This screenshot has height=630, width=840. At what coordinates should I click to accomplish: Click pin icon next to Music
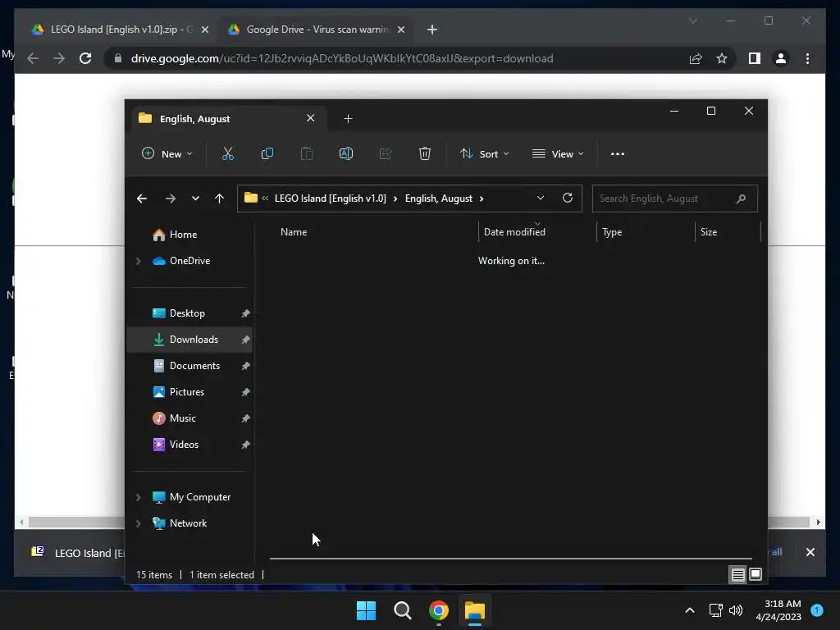click(x=245, y=418)
